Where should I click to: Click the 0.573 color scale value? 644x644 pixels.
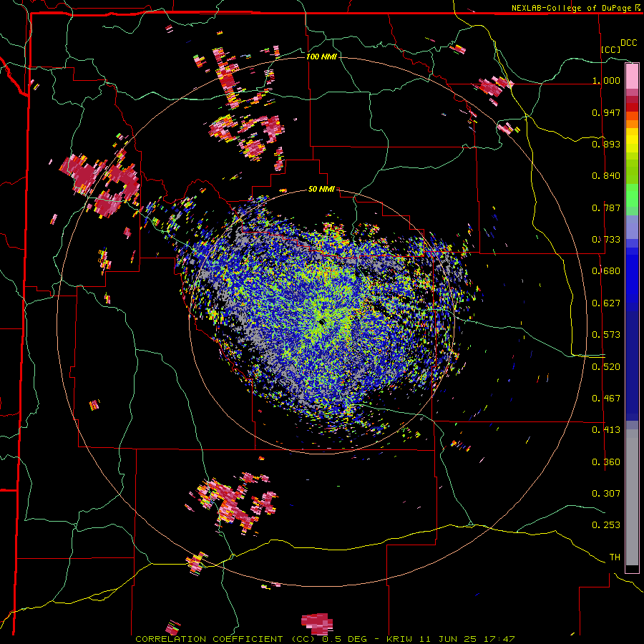[606, 335]
